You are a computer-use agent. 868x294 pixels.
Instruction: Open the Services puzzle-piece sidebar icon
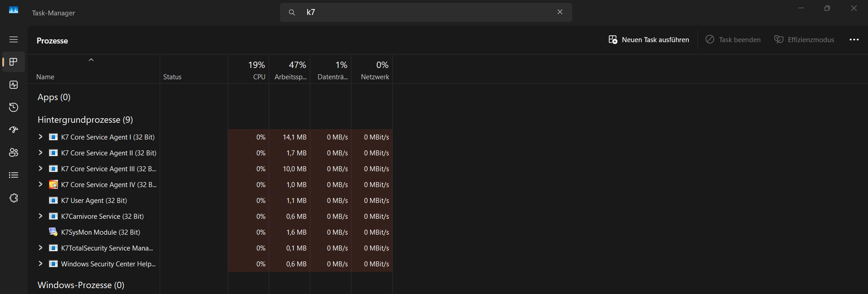point(14,198)
